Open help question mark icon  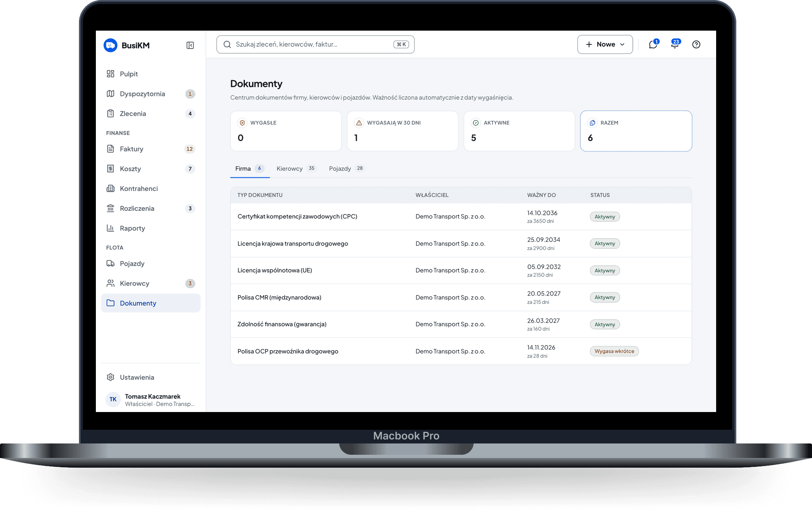click(x=696, y=44)
